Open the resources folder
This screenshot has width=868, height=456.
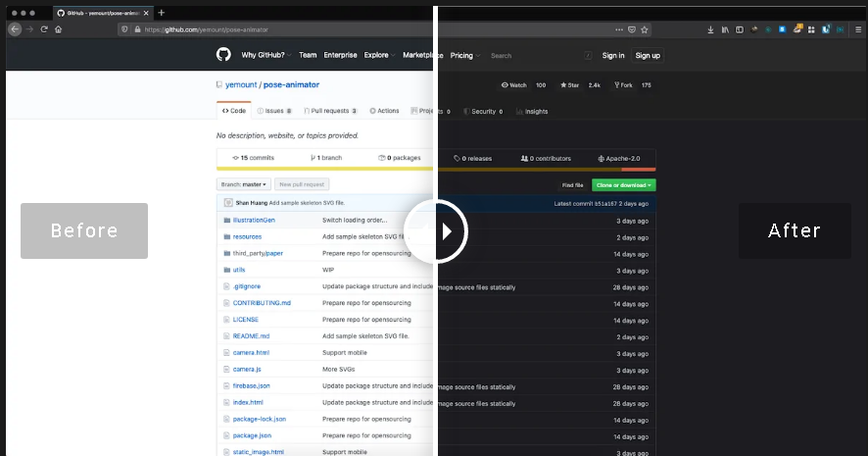tap(247, 236)
